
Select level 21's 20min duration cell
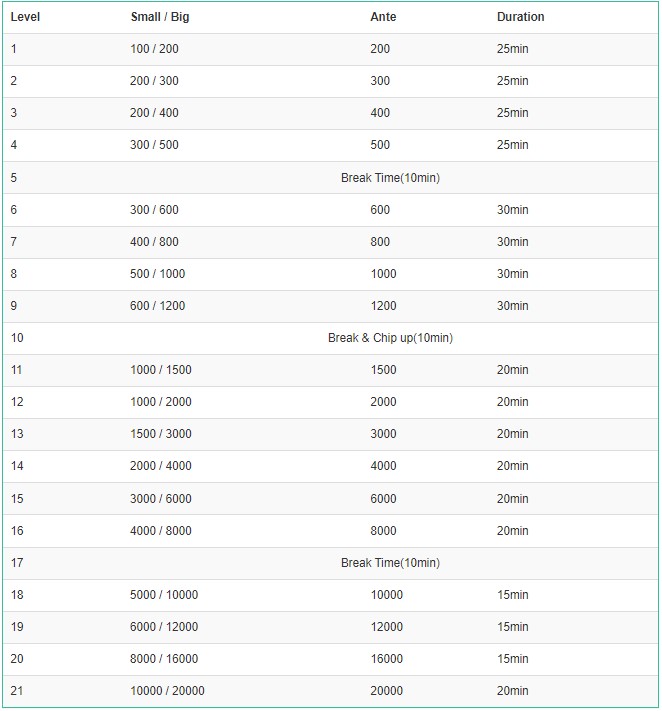[x=512, y=691]
